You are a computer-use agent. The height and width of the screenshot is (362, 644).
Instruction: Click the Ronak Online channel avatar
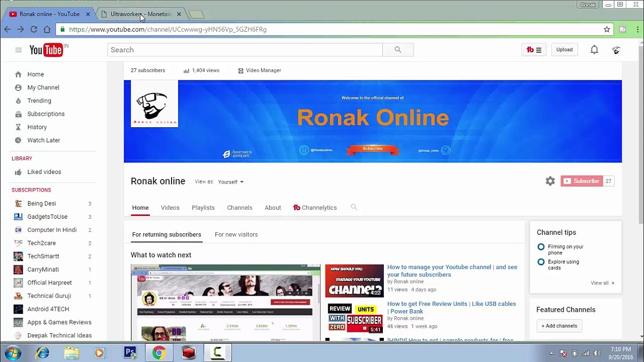pos(154,104)
